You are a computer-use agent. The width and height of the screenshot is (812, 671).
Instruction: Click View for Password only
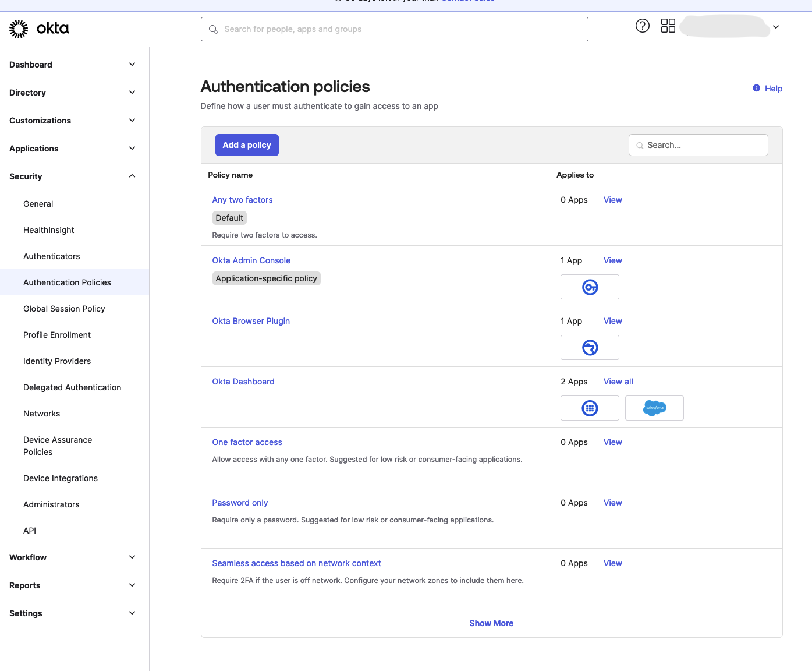click(x=613, y=503)
